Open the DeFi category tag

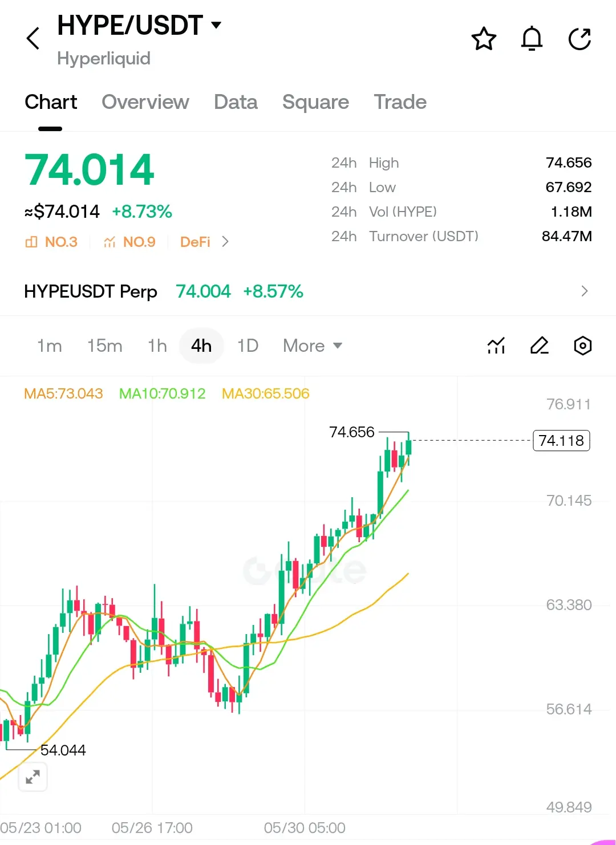195,242
